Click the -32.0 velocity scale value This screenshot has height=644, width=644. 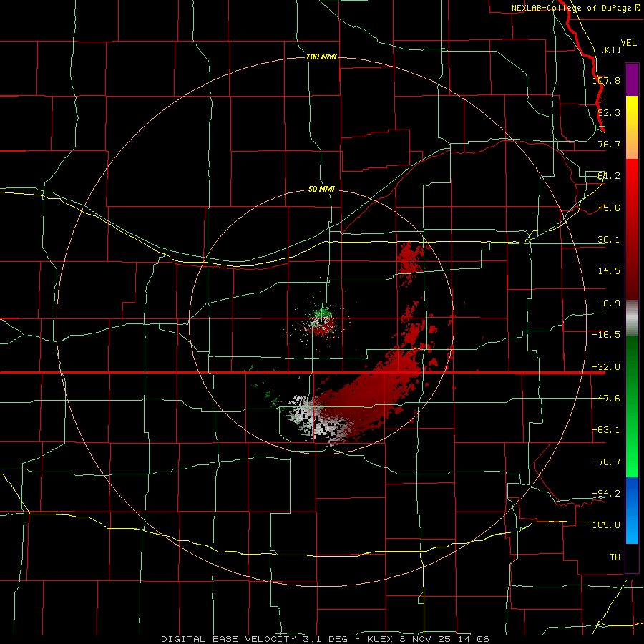(606, 367)
